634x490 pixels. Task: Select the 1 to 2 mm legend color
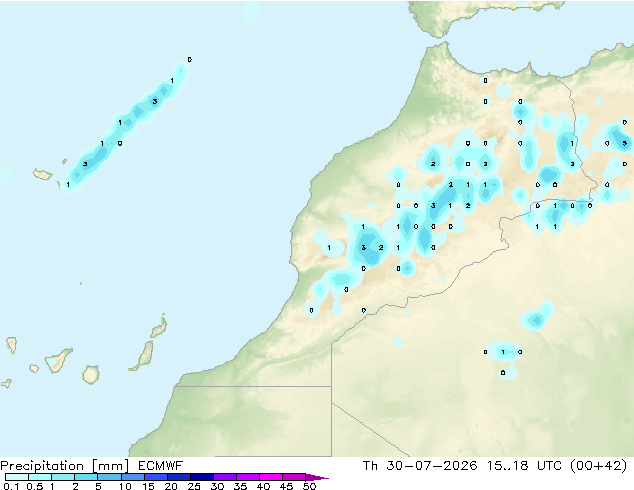(63, 477)
